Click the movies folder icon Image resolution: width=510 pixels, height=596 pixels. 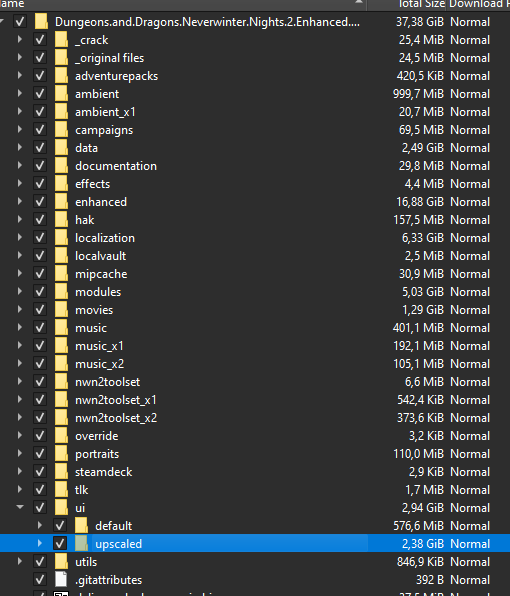click(61, 310)
